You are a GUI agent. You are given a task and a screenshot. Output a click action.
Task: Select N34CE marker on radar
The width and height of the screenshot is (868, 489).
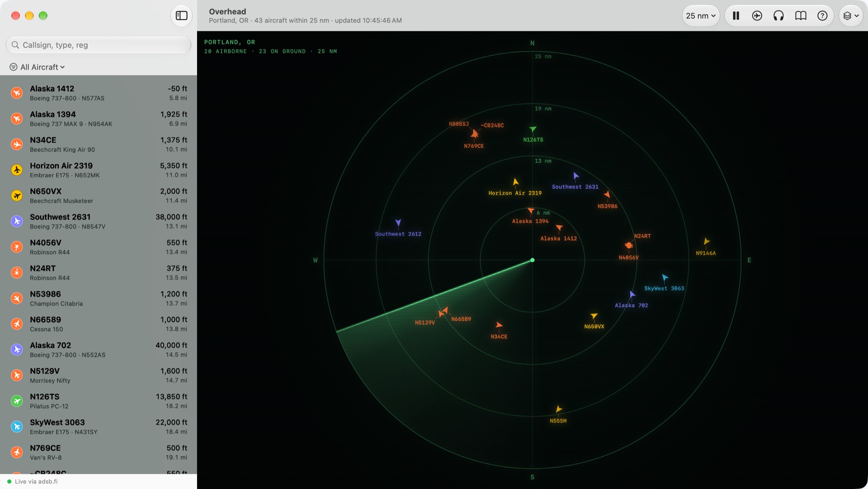(499, 325)
